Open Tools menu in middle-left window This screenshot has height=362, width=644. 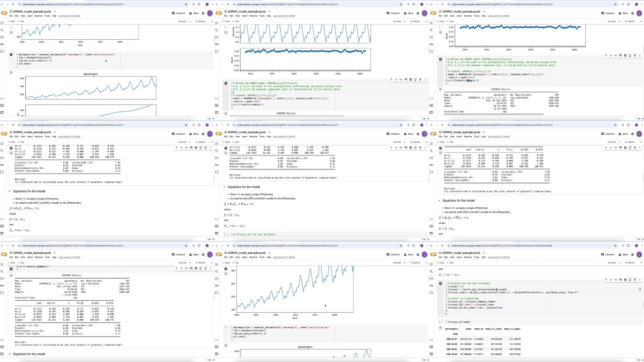[x=47, y=137]
